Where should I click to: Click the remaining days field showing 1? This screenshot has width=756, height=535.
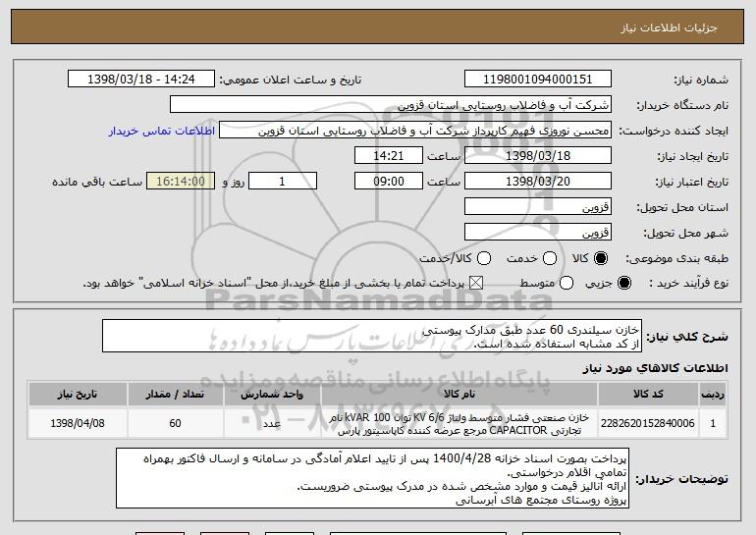coord(283,182)
